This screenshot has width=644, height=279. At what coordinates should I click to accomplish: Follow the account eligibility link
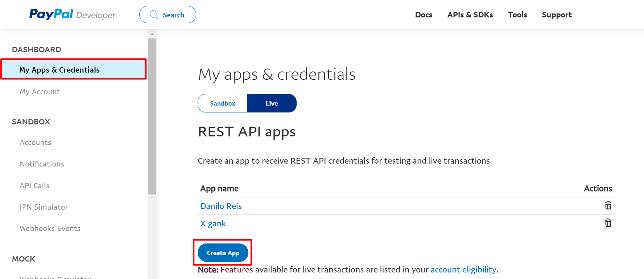(463, 270)
